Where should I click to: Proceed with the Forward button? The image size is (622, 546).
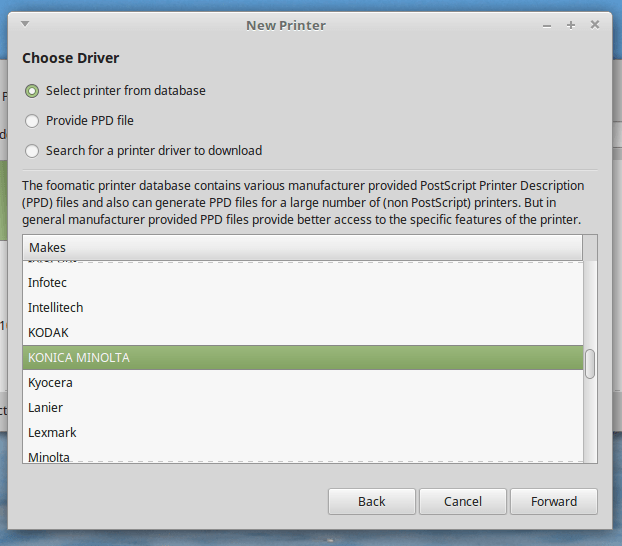click(x=554, y=502)
